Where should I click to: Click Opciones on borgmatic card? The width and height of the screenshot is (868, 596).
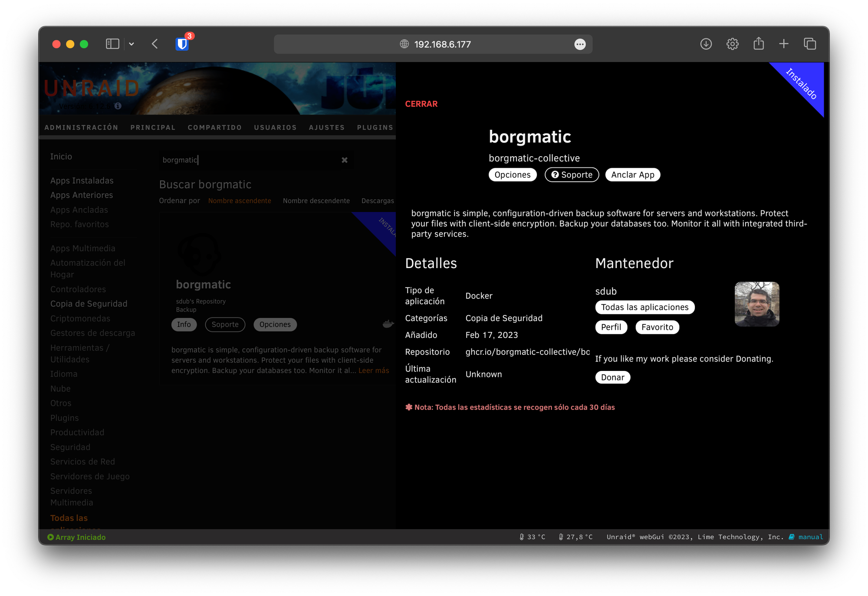point(275,324)
